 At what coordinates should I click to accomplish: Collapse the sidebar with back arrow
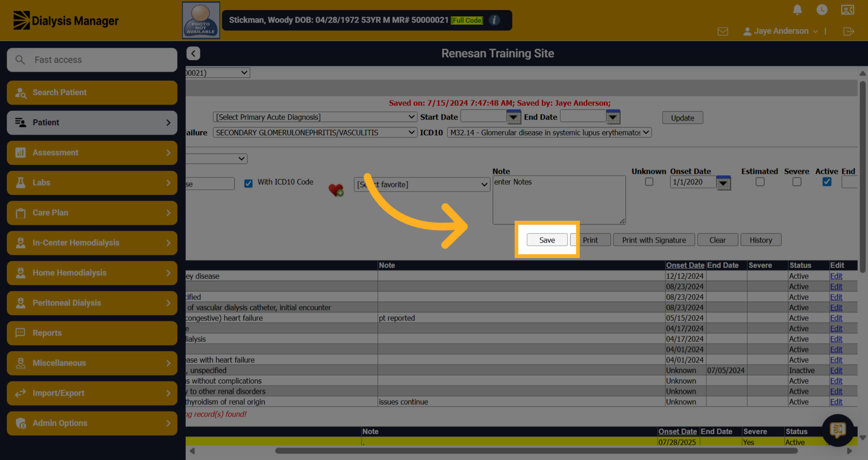point(193,54)
